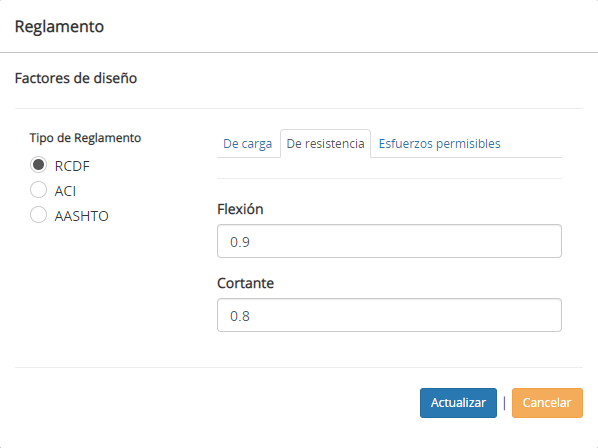Click the Cortante label

click(246, 283)
